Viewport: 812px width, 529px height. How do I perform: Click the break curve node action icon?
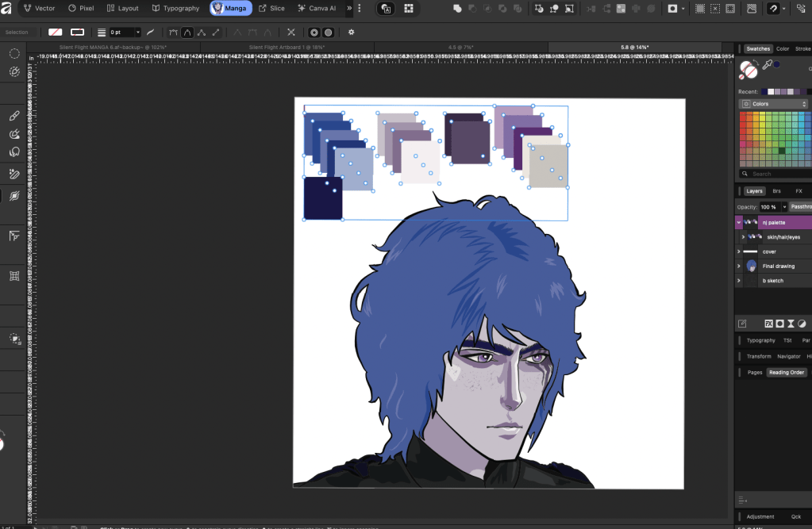[291, 33]
